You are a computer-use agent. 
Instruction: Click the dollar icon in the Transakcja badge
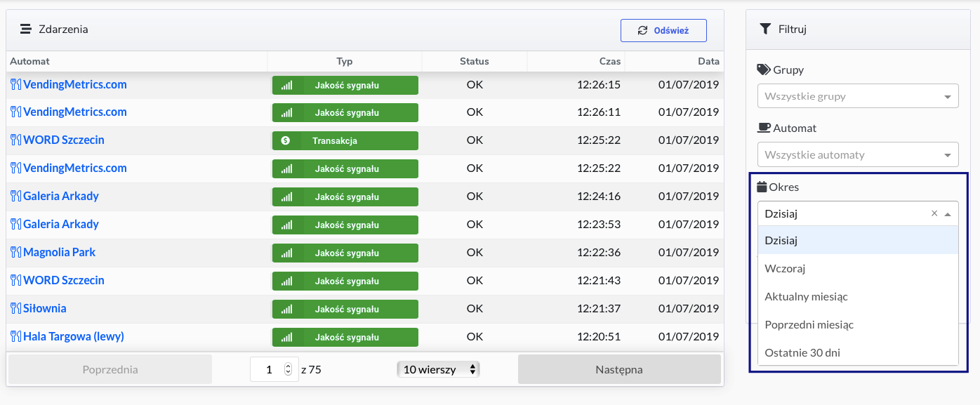pyautogui.click(x=286, y=140)
